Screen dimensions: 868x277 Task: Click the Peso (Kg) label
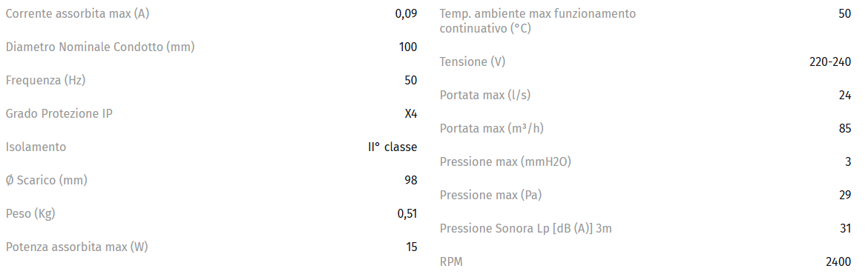pos(30,213)
